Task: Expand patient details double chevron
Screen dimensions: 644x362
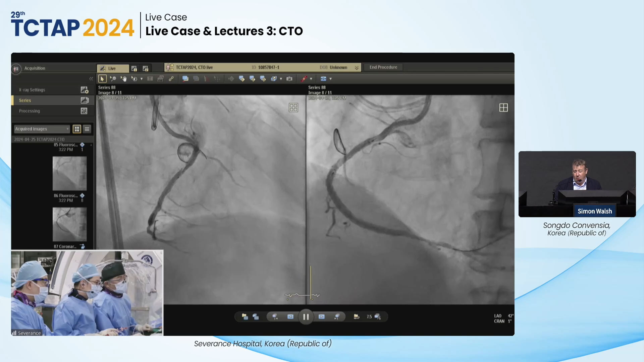Action: pyautogui.click(x=357, y=68)
